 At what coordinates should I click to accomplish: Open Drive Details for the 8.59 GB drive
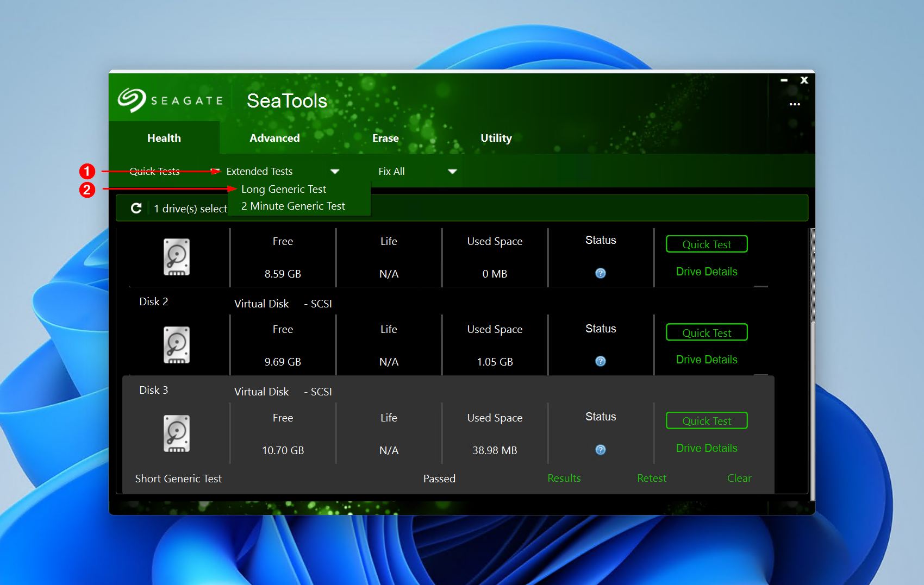coord(707,272)
